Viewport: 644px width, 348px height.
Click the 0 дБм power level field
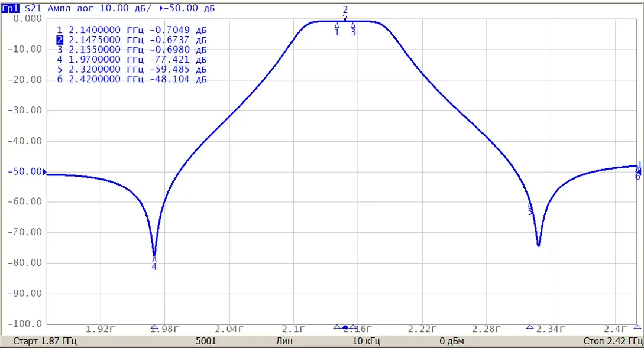tap(452, 341)
